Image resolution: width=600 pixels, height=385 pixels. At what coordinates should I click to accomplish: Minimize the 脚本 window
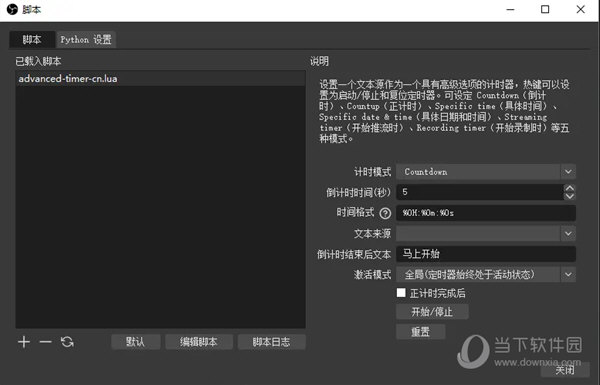coord(510,10)
